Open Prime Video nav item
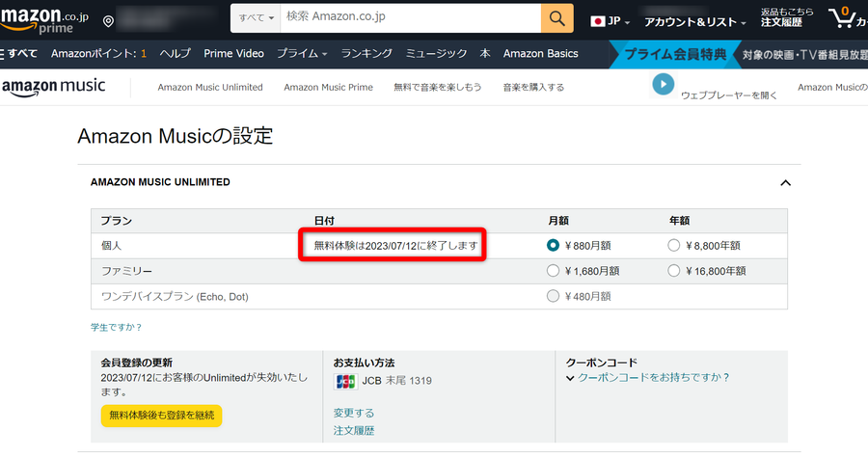868x457 pixels. click(233, 54)
